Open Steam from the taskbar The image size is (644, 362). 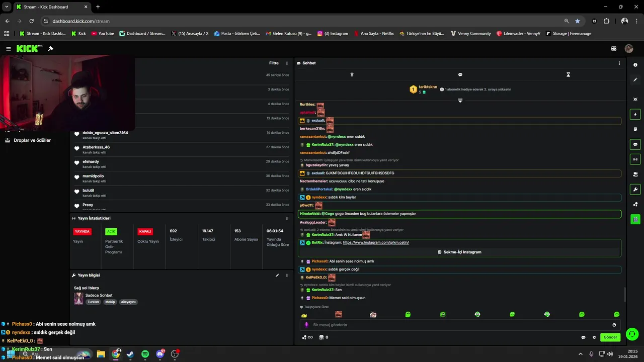130,354
